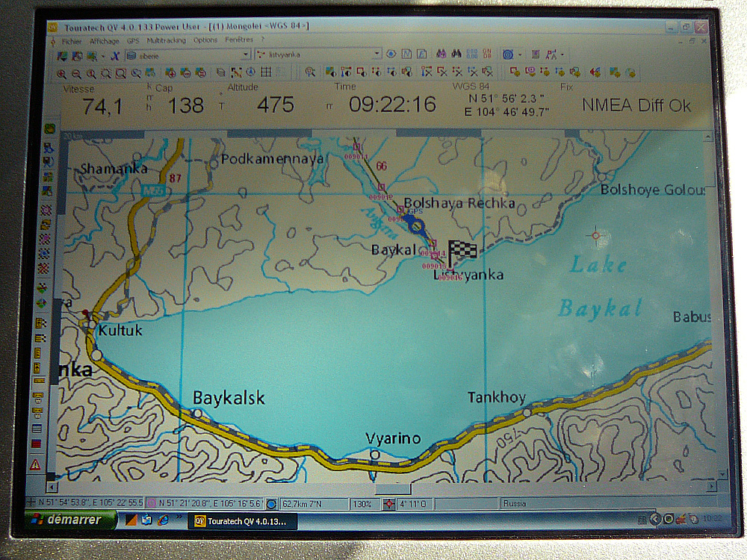Click the red striped left sidebar icon

(36, 444)
